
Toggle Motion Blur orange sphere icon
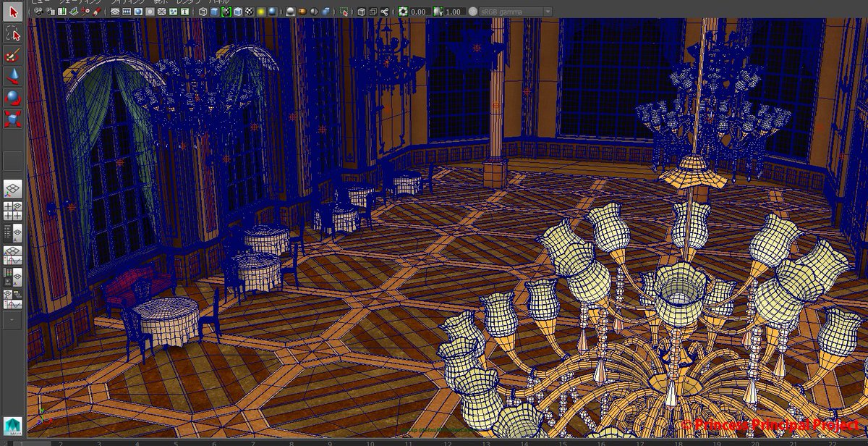302,12
